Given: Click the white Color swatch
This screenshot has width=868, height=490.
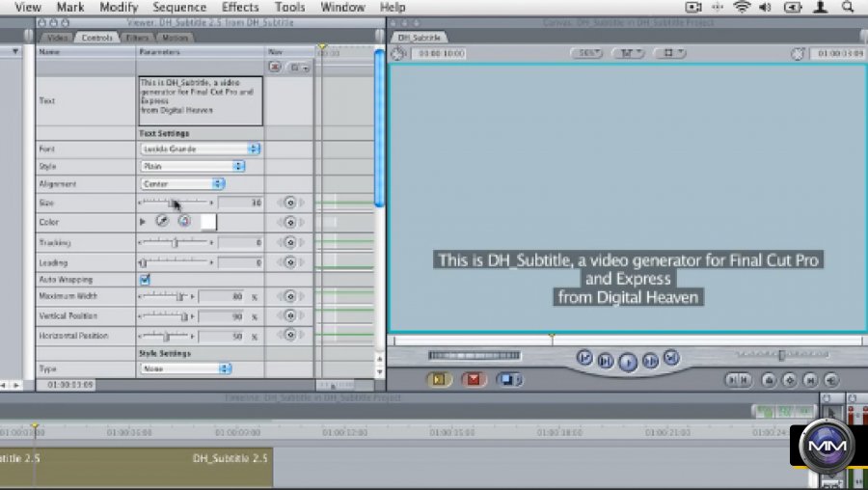Looking at the screenshot, I should click(208, 222).
